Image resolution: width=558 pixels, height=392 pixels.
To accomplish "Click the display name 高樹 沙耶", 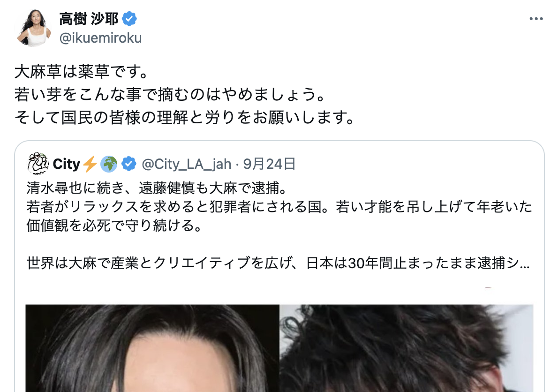I will click(x=89, y=19).
